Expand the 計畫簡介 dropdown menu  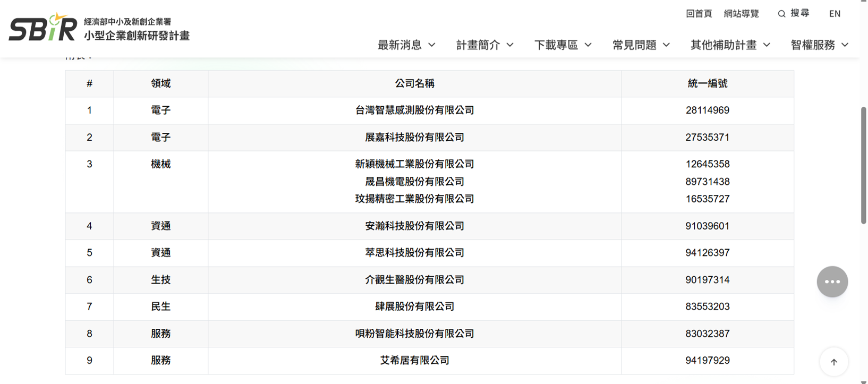(x=484, y=45)
